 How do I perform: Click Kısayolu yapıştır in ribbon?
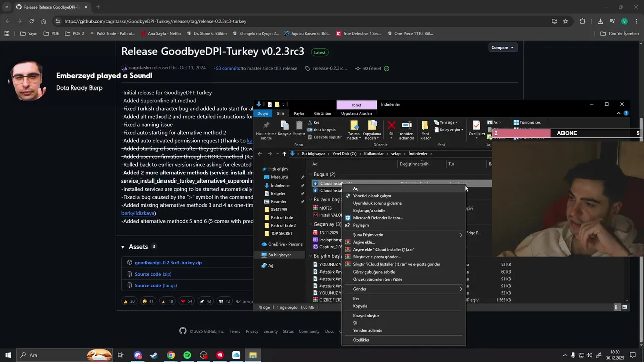[325, 137]
